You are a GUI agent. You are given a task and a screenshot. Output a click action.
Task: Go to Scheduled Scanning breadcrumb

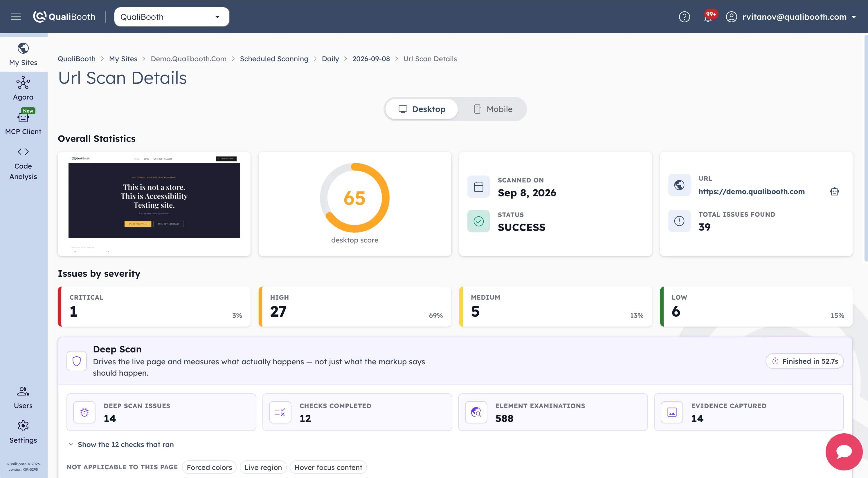click(x=274, y=59)
